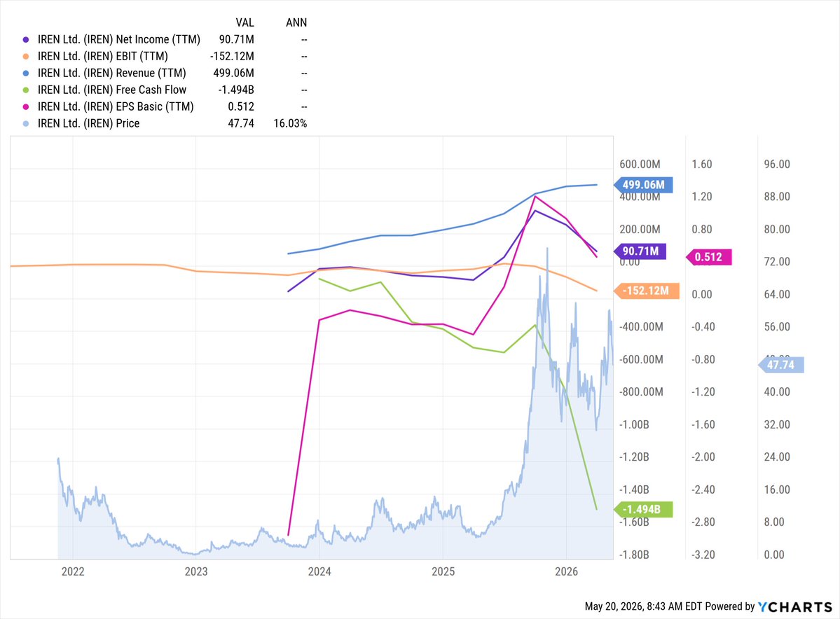
Task: Click the 64.00 price axis label
Action: (x=777, y=295)
